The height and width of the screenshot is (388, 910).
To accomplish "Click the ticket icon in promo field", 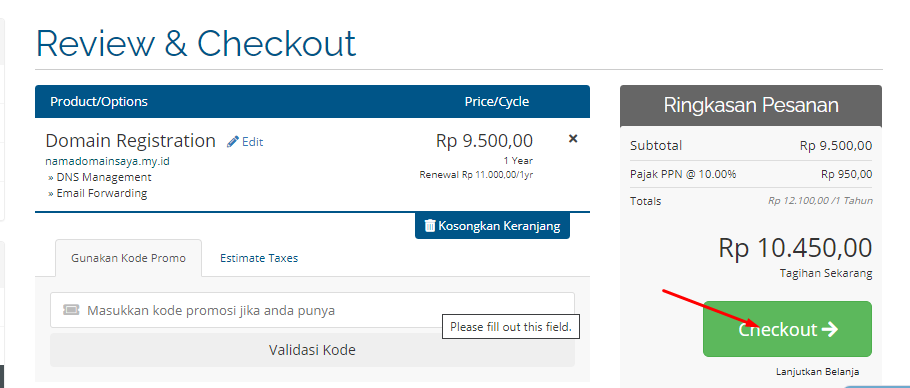I will pyautogui.click(x=71, y=310).
